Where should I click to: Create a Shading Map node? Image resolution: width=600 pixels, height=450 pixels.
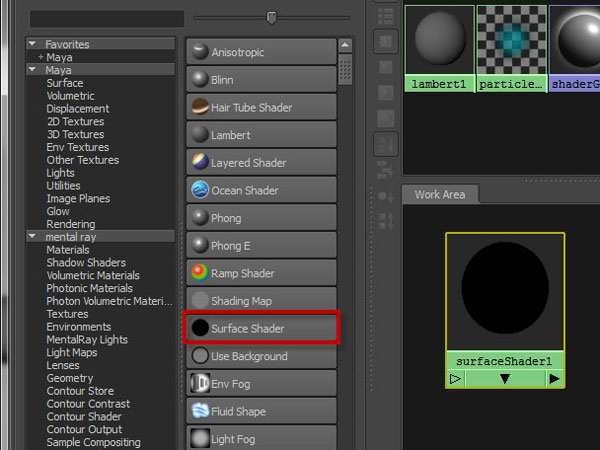coord(261,300)
